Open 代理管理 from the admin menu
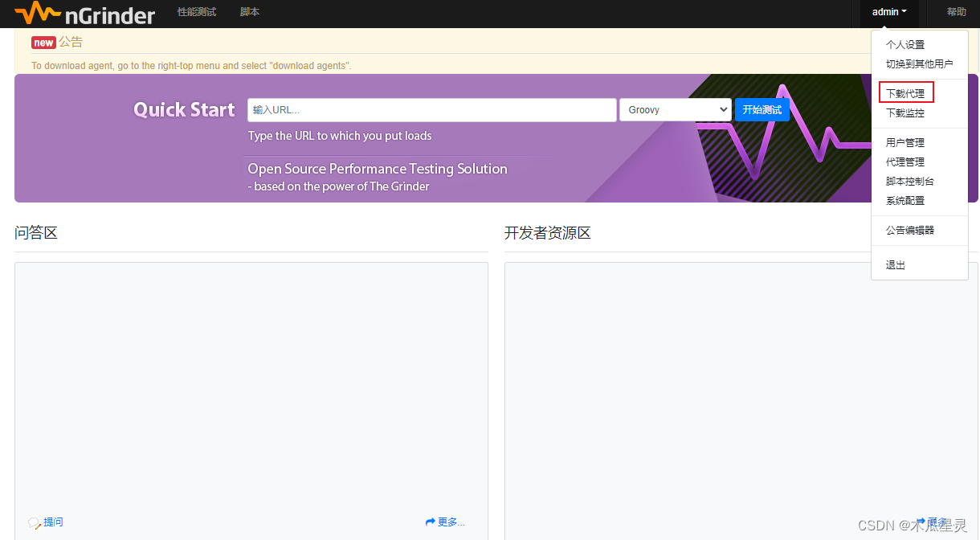Image resolution: width=980 pixels, height=540 pixels. tap(905, 162)
